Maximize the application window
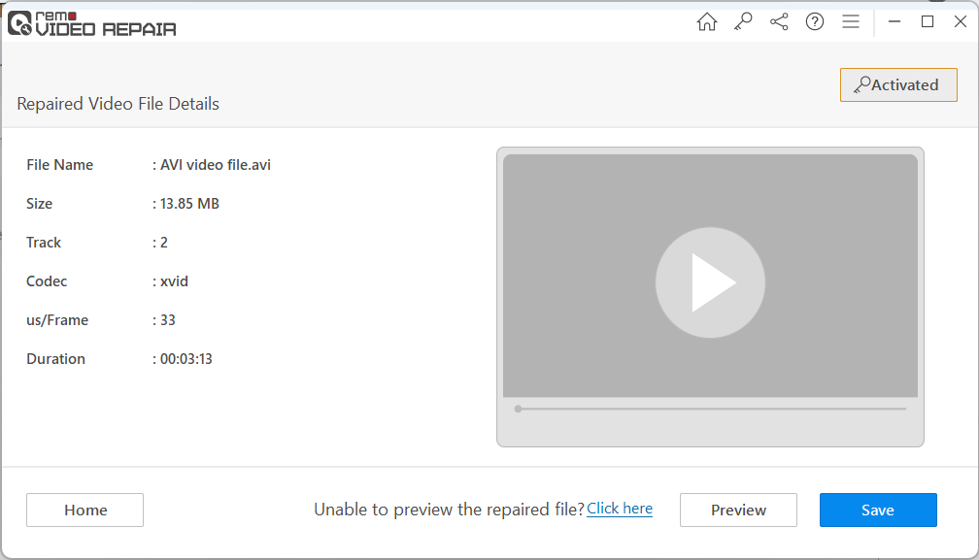 (x=928, y=21)
